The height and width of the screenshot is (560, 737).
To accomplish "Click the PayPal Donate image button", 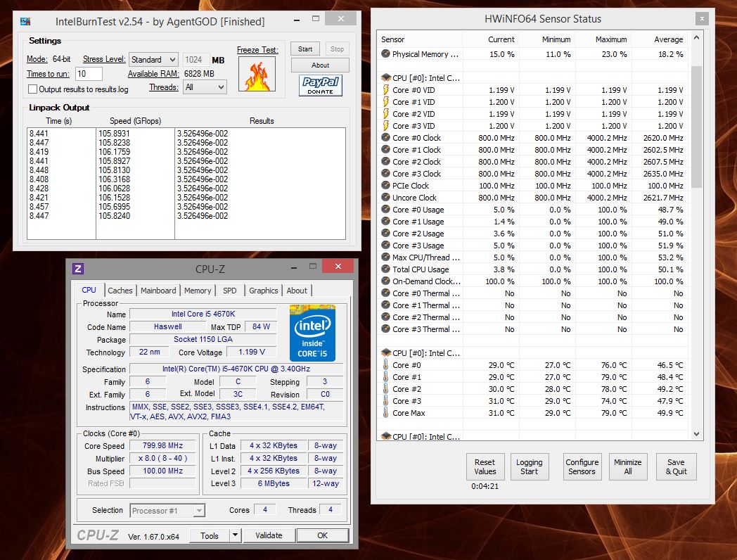I will pos(321,86).
